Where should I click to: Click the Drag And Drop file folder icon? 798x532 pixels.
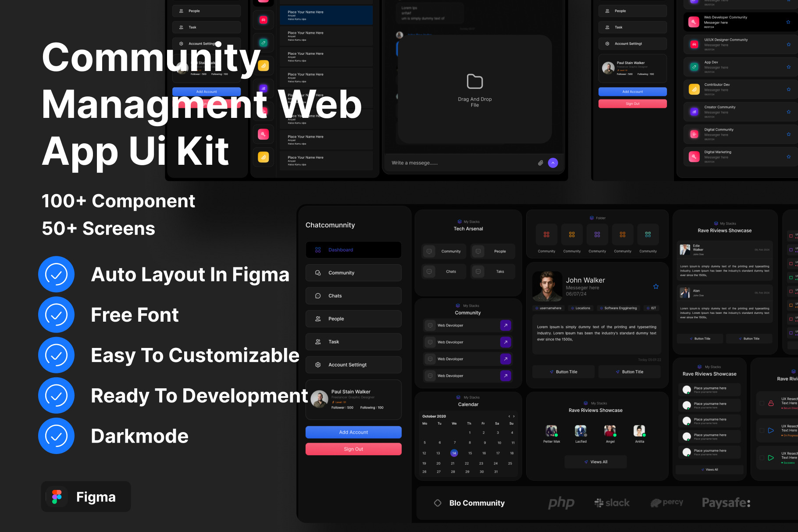474,82
